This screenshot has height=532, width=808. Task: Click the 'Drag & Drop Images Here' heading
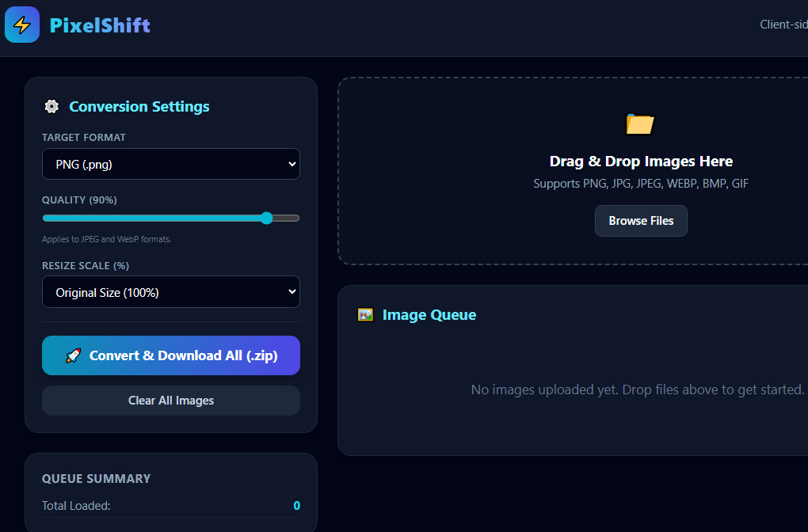[641, 161]
